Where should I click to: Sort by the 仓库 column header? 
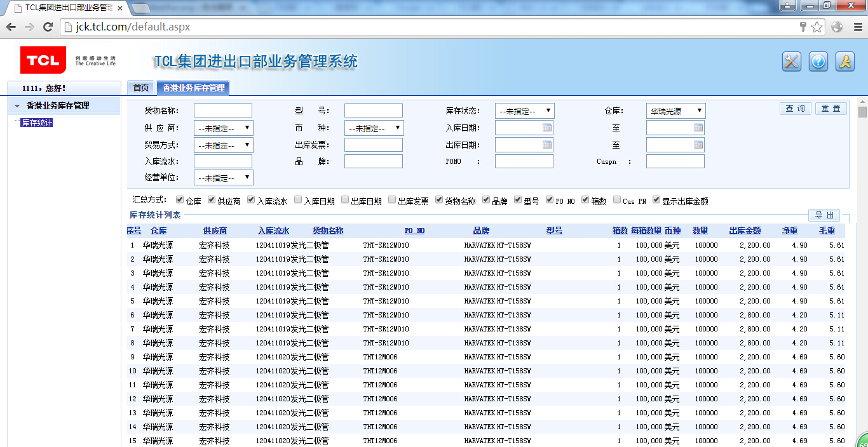[159, 230]
